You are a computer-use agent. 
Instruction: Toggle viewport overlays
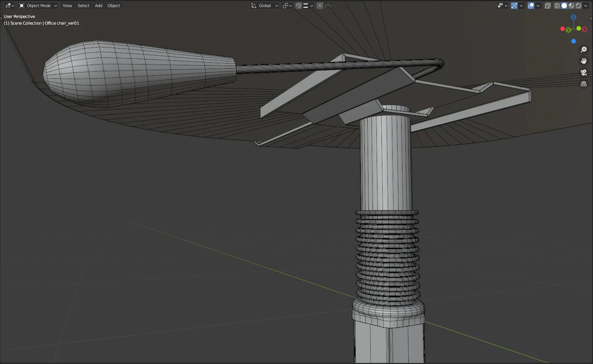click(531, 6)
